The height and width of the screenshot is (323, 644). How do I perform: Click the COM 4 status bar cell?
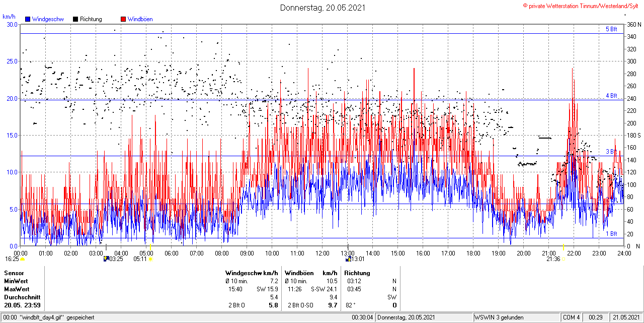(x=572, y=317)
